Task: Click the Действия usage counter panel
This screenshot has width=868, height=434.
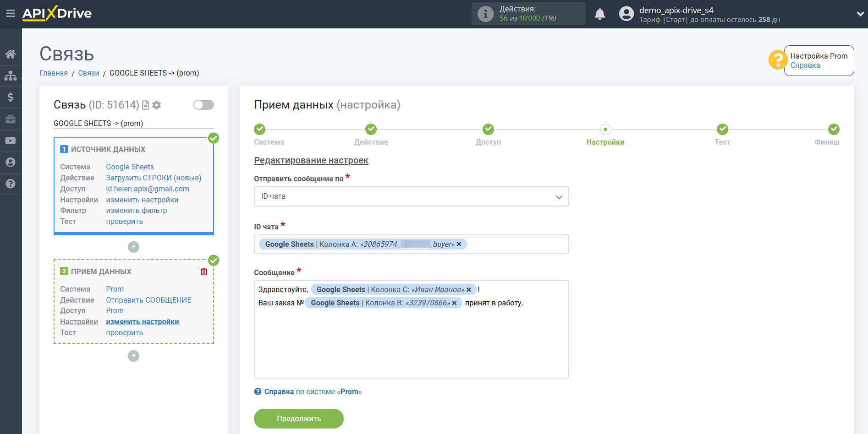Action: pos(529,14)
